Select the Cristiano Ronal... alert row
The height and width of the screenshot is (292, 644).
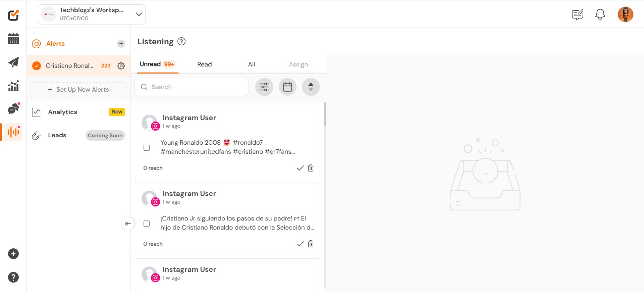point(78,66)
